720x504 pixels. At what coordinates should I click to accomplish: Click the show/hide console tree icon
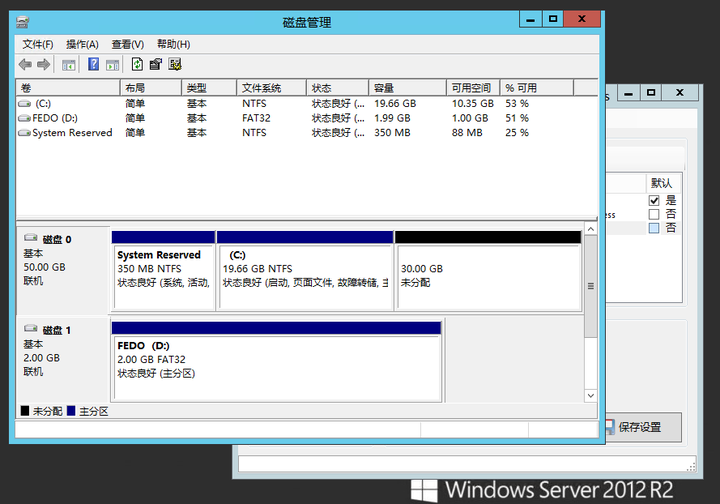coord(69,64)
